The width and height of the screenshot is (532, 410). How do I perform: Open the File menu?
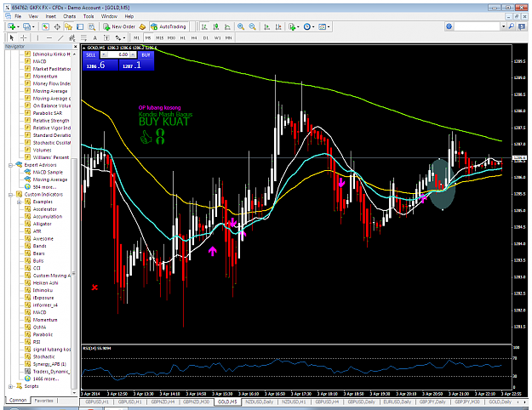(18, 16)
